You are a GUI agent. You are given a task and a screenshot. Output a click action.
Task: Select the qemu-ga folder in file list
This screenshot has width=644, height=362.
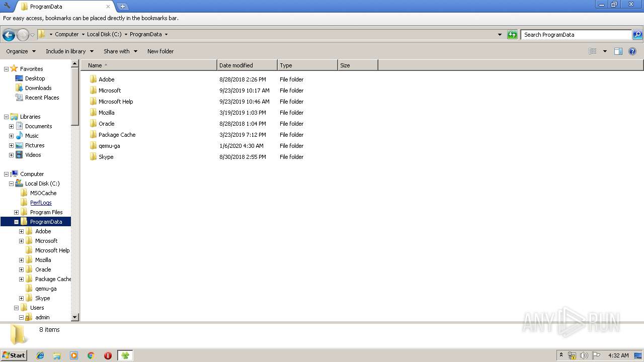point(109,146)
